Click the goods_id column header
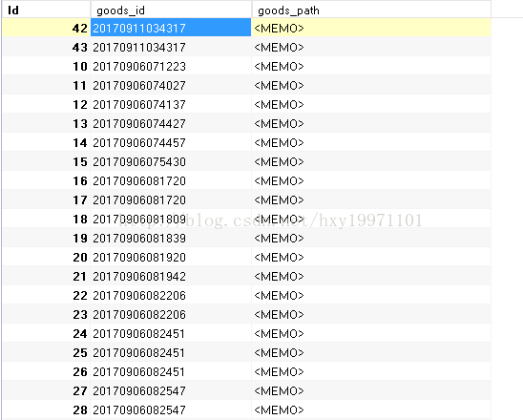Screen dimensions: 523x420 coord(171,10)
